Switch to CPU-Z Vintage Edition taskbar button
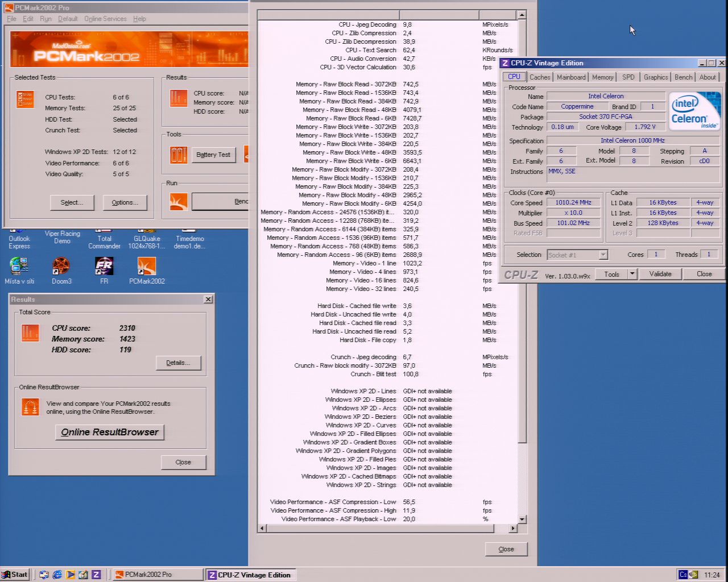Screen dimensions: 728x582 (x=250, y=575)
